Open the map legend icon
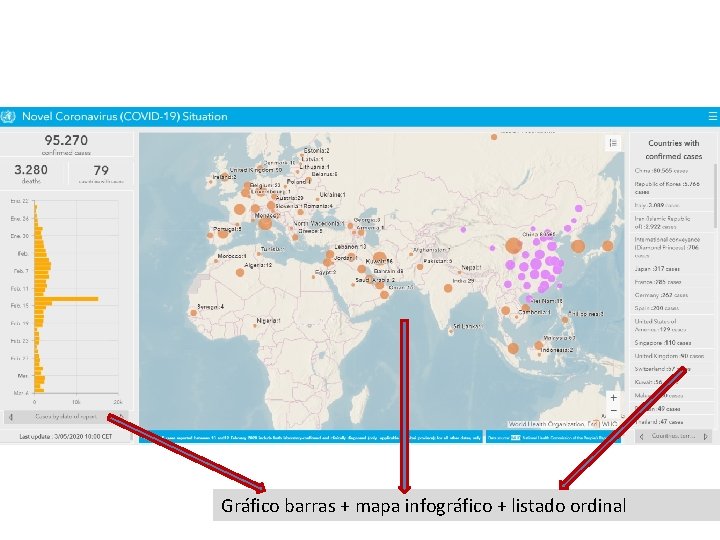 [613, 143]
